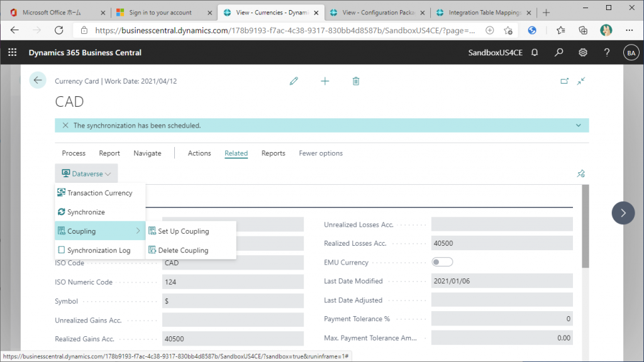This screenshot has width=644, height=362.
Task: Click the Realized Gains Acc. field
Action: tap(233, 339)
